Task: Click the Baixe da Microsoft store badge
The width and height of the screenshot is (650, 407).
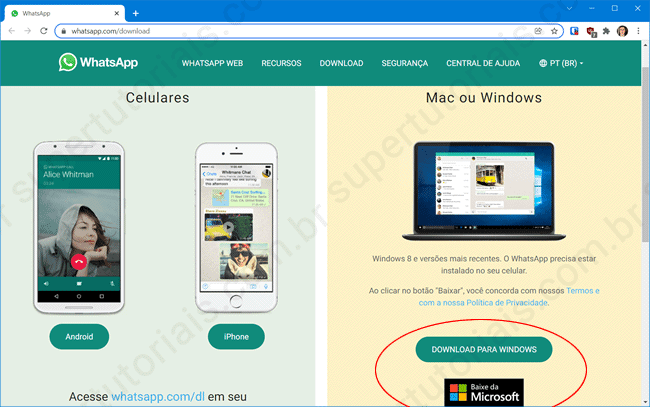Action: [483, 391]
